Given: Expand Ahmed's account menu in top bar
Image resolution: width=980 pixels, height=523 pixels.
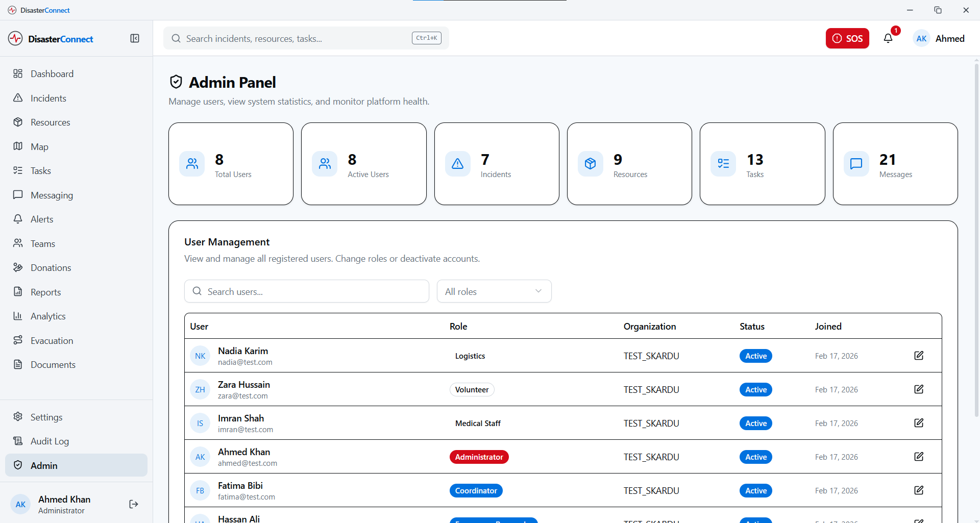Looking at the screenshot, I should [940, 38].
